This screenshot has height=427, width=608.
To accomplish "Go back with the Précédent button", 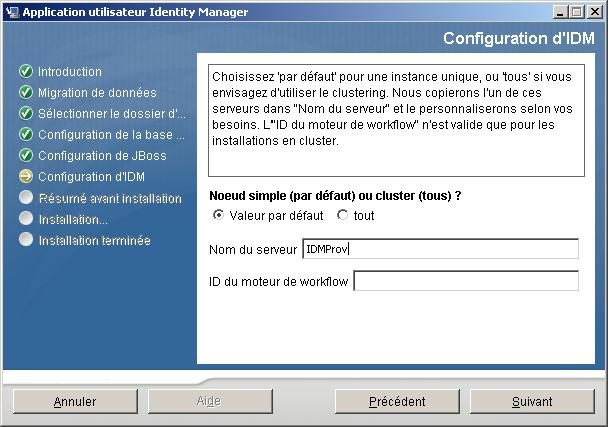I will coord(397,401).
